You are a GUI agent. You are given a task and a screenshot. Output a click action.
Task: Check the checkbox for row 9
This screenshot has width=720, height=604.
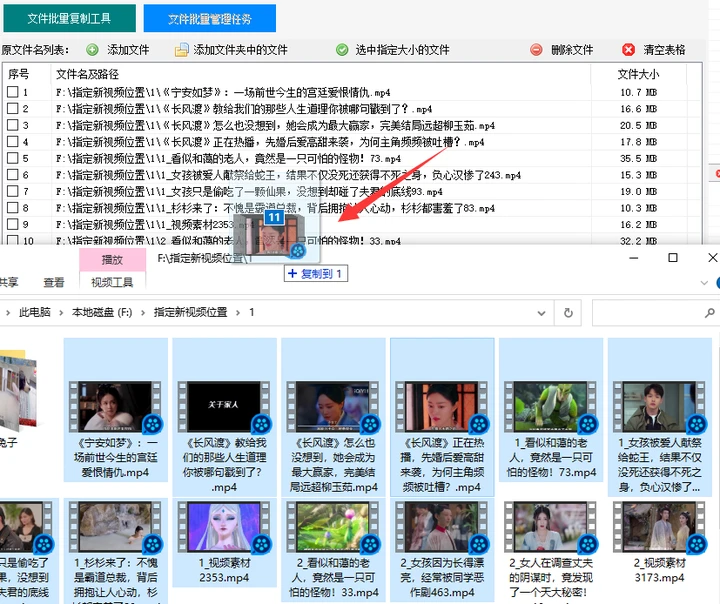point(13,224)
